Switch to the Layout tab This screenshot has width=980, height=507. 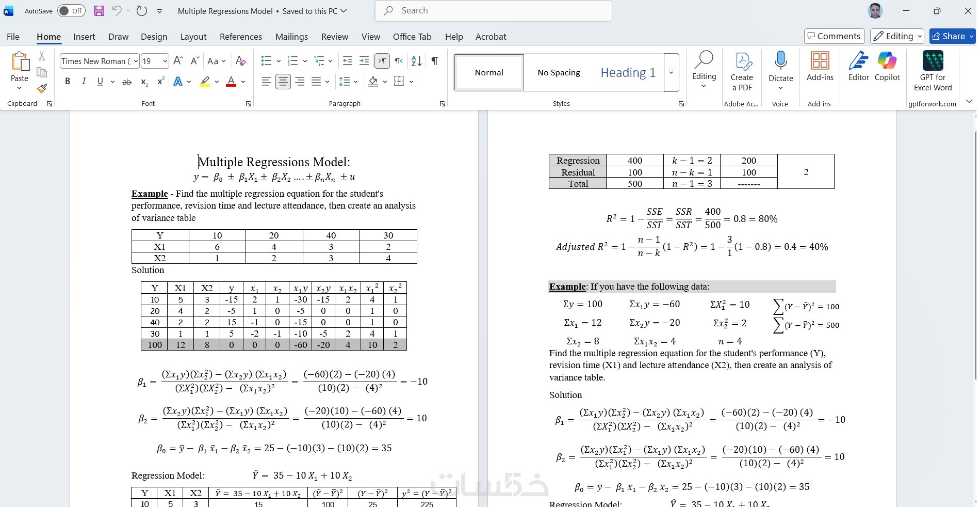click(x=193, y=37)
